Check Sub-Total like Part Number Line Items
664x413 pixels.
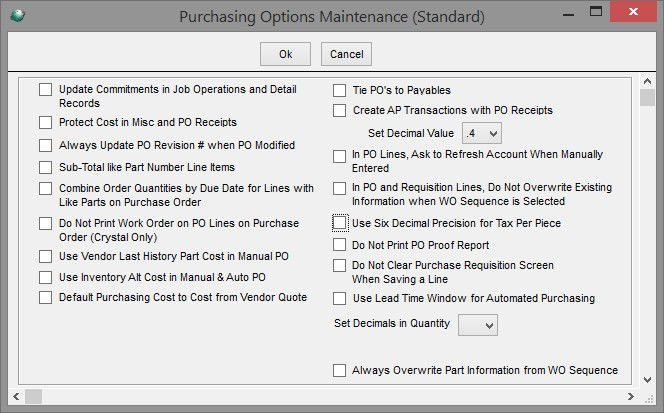(x=45, y=167)
